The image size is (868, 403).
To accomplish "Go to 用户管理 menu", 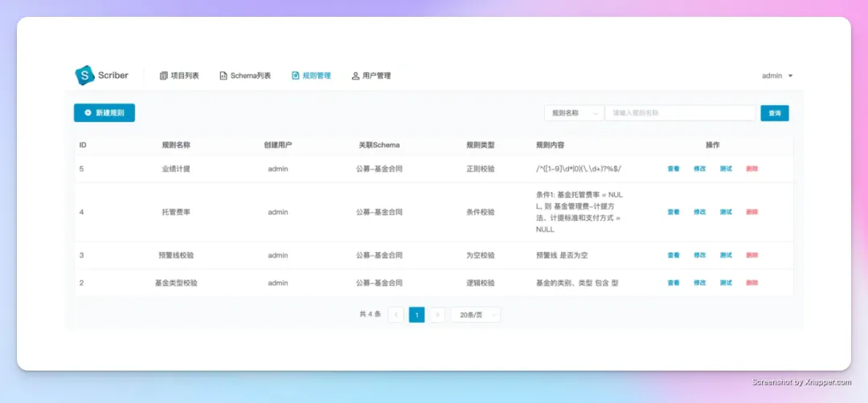I will point(371,75).
